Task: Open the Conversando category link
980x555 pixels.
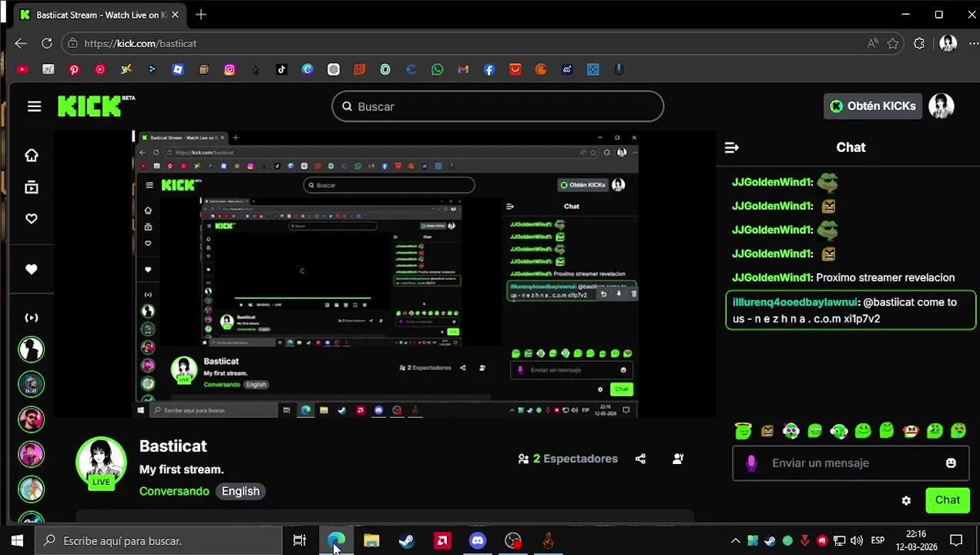Action: tap(174, 491)
